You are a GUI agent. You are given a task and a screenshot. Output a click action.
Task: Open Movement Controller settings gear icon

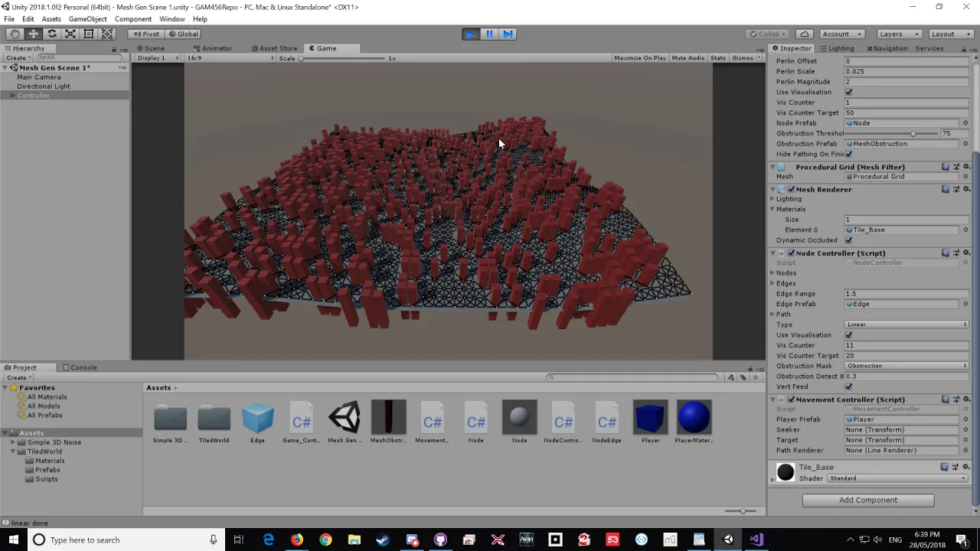pos(965,399)
